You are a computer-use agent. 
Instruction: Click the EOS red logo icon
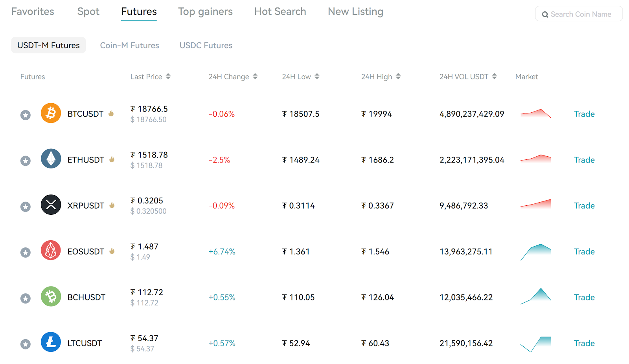[x=51, y=251]
